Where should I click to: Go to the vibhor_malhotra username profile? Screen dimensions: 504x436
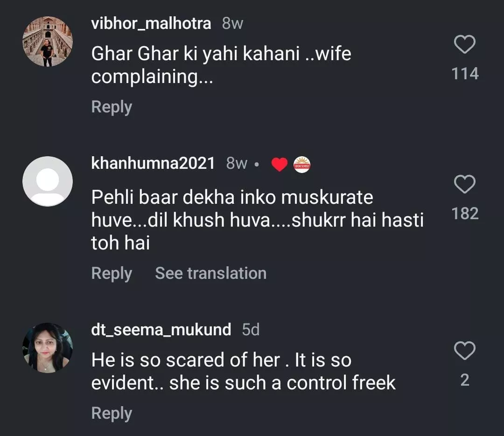pos(151,23)
